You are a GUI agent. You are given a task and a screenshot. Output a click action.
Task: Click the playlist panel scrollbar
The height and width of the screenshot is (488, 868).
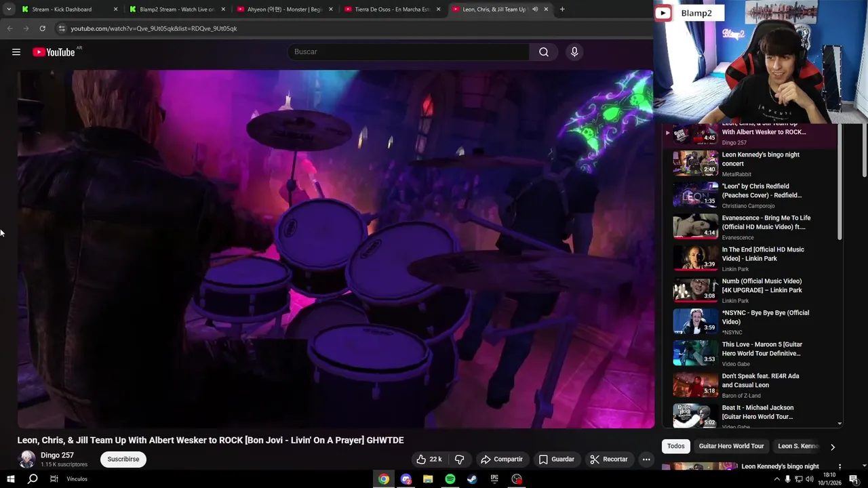click(x=840, y=183)
